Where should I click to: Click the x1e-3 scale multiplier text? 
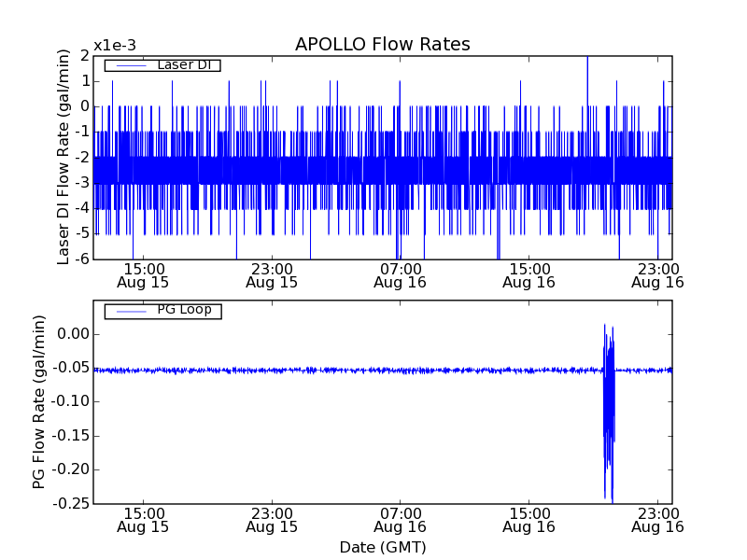114,46
